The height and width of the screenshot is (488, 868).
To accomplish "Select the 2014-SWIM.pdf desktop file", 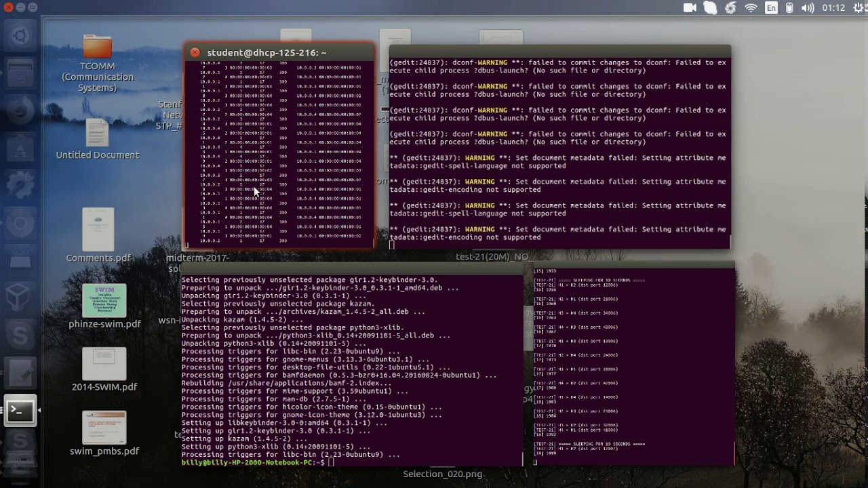I will 104,370.
